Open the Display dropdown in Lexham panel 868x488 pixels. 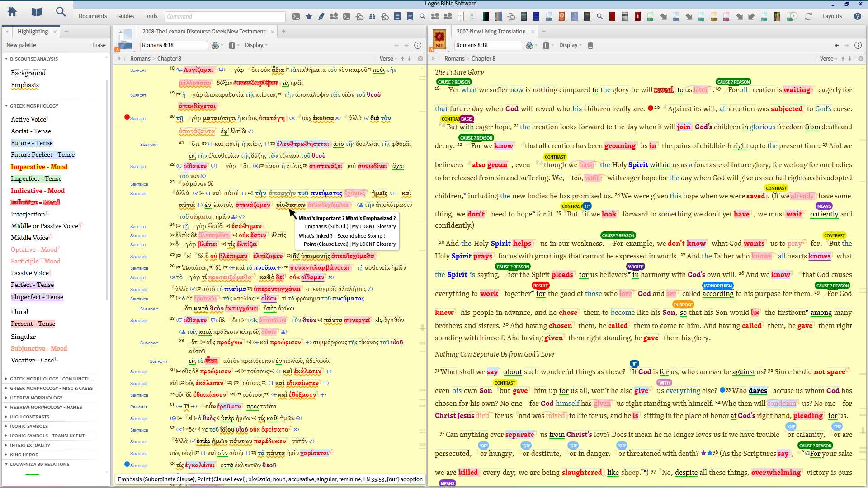[256, 45]
